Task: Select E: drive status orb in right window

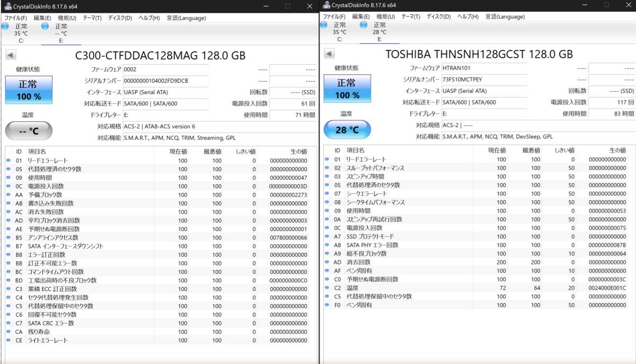Action: 364,25
